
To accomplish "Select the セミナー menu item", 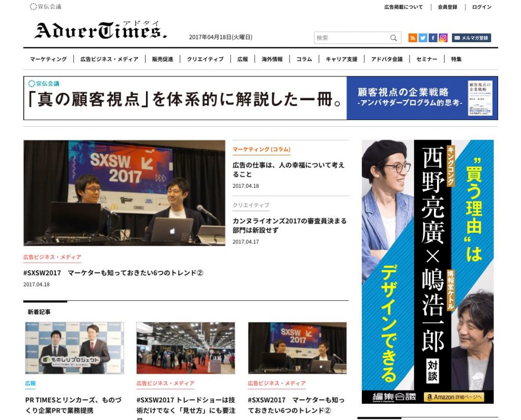I will tap(427, 59).
